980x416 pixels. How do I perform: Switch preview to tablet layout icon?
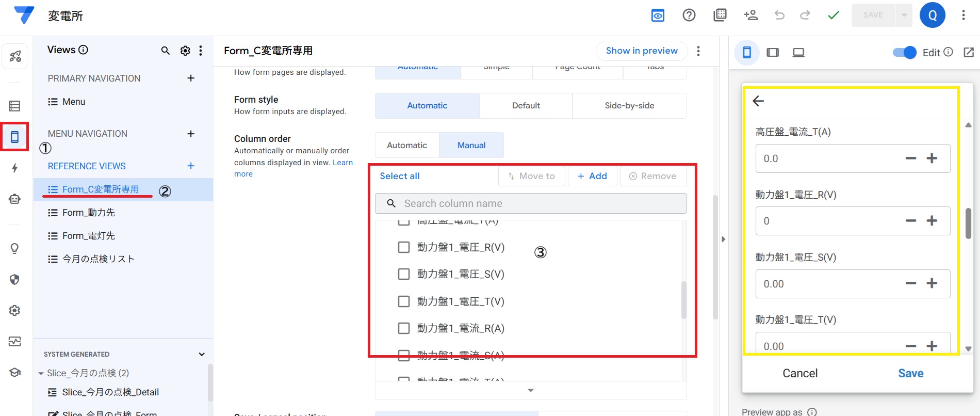pos(773,53)
